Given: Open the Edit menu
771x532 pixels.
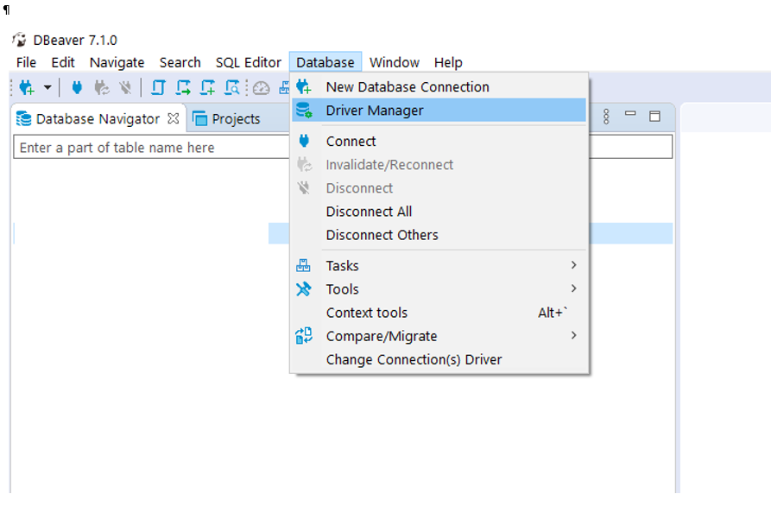Looking at the screenshot, I should point(63,62).
